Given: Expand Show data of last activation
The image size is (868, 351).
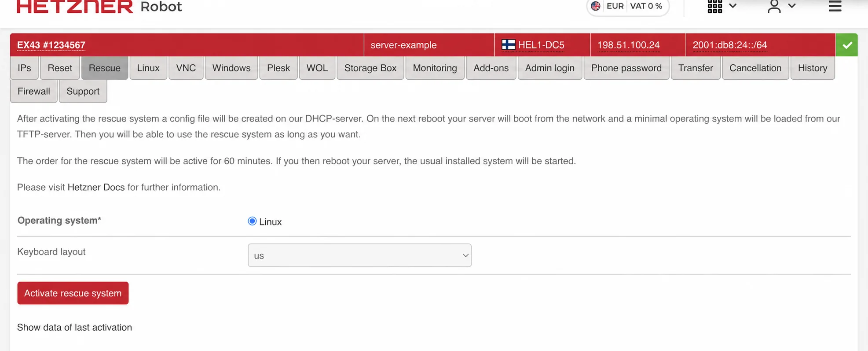Looking at the screenshot, I should 74,327.
